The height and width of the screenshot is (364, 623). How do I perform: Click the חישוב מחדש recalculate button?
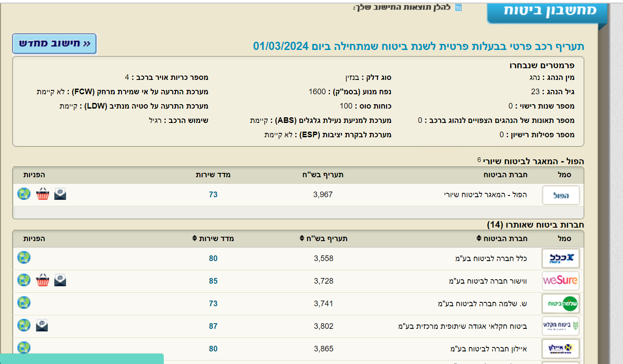(54, 44)
